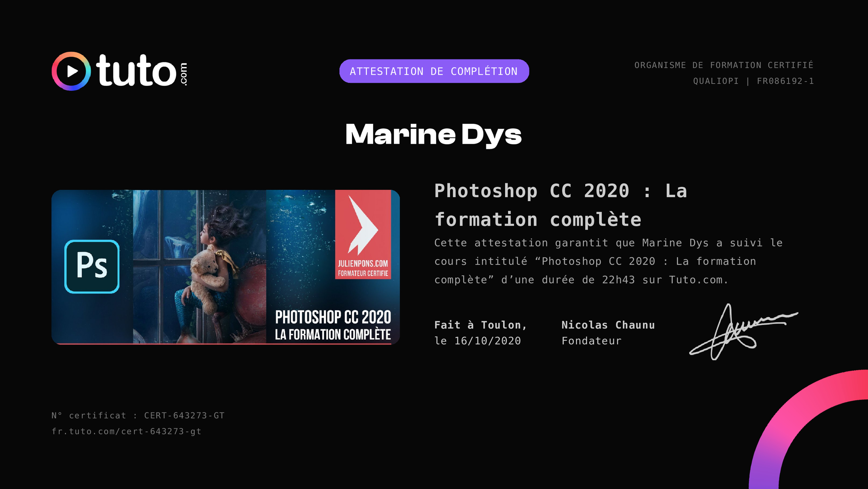Click the 'Attestation de complétion' purple badge
This screenshot has height=489, width=868.
434,71
